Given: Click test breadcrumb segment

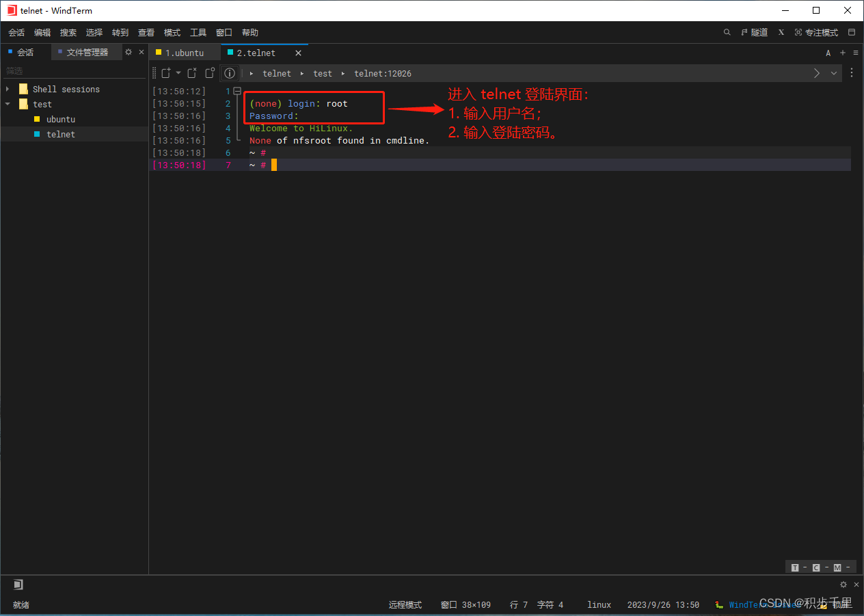Looking at the screenshot, I should click(323, 73).
